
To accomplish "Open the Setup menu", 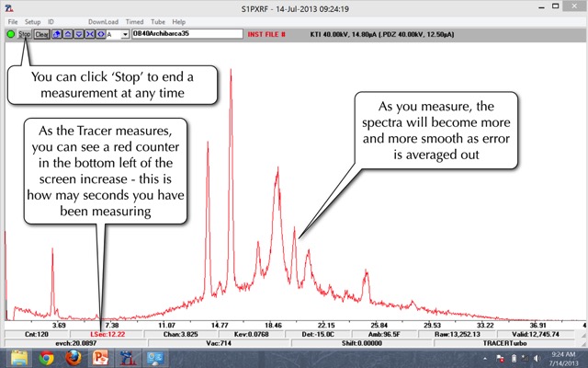I will (33, 21).
